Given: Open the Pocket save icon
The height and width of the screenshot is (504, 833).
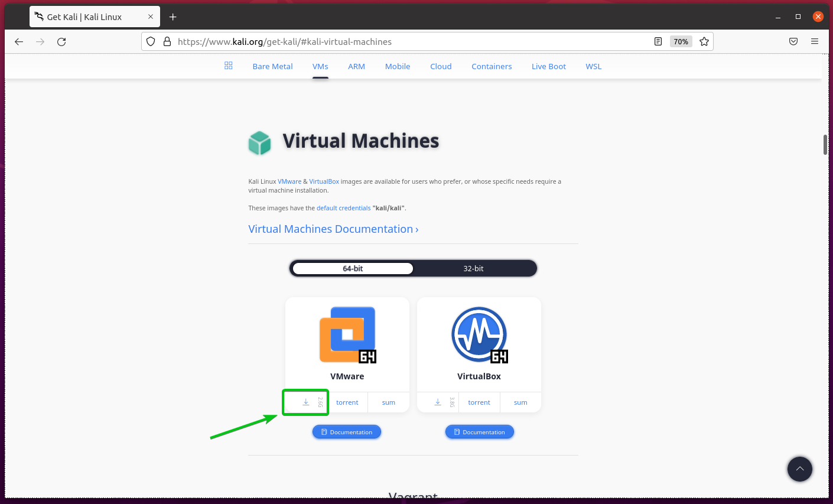Looking at the screenshot, I should click(x=793, y=42).
